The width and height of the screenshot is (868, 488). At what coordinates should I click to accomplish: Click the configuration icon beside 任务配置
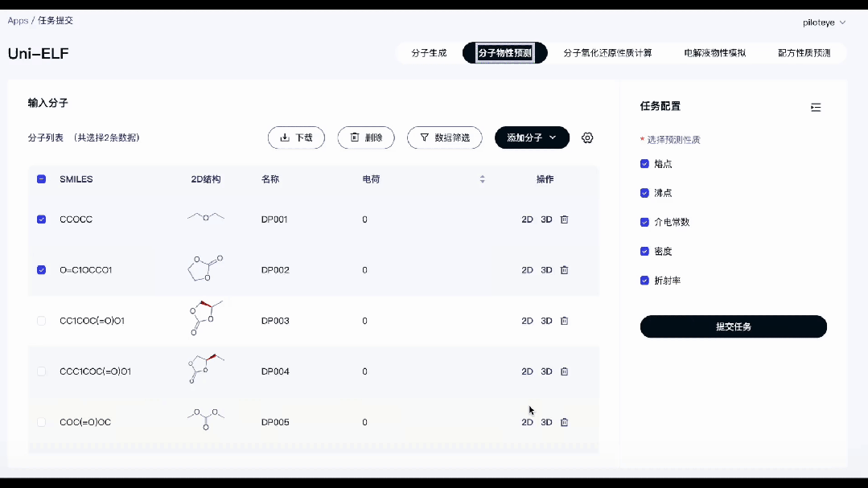(815, 107)
